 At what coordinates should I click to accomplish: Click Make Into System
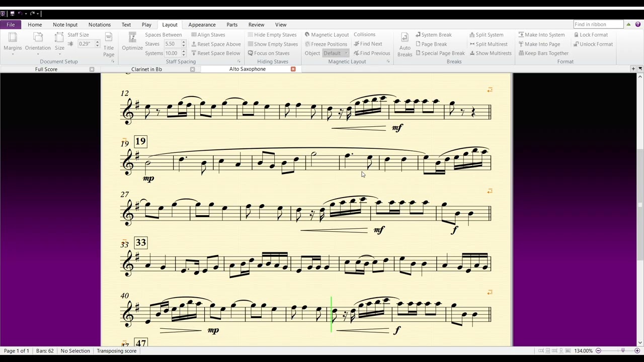click(541, 35)
